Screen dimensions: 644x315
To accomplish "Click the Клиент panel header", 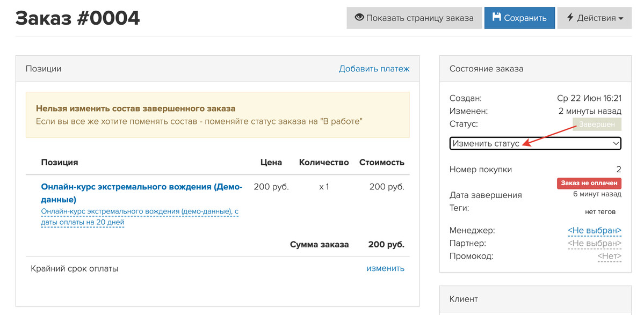I will pos(535,299).
